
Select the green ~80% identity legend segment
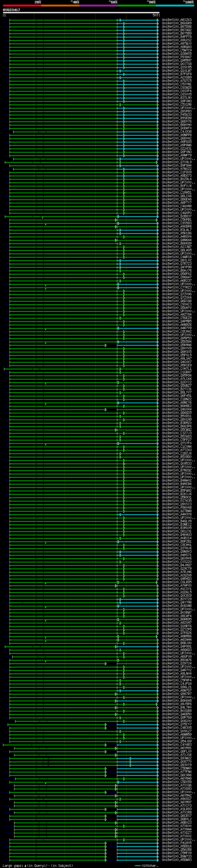(x=137, y=6)
